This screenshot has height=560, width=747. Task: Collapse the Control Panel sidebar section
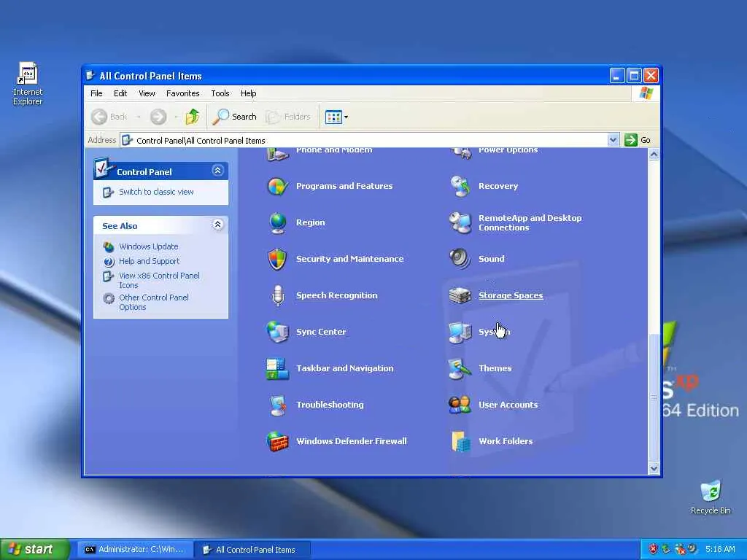[x=217, y=171]
